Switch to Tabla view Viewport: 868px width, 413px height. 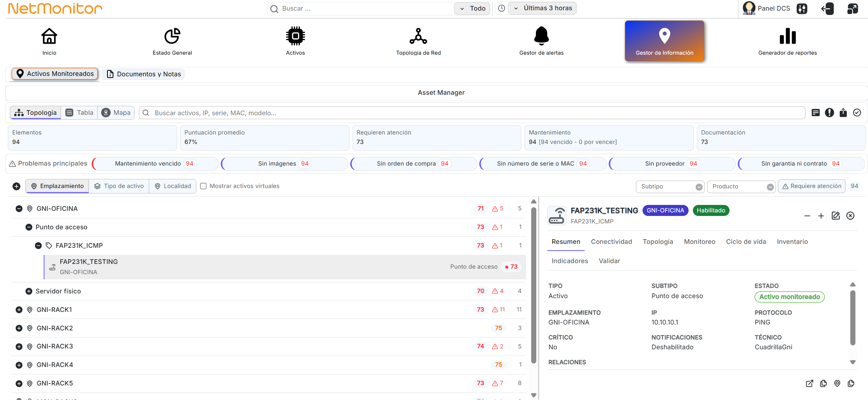(79, 112)
